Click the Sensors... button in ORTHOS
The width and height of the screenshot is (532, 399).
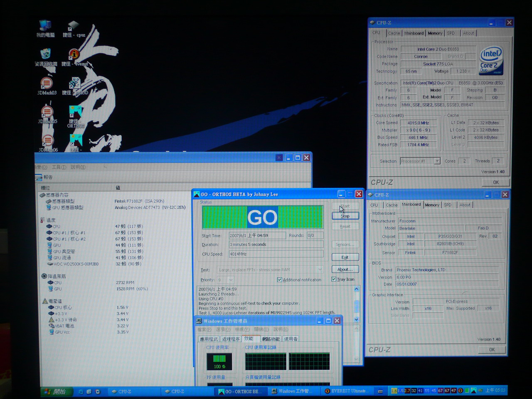pyautogui.click(x=345, y=244)
